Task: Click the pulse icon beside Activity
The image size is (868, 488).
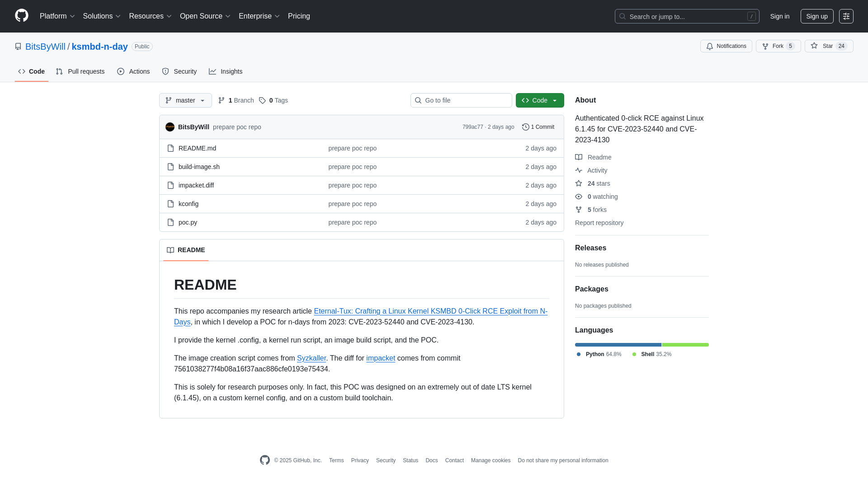Action: tap(579, 170)
